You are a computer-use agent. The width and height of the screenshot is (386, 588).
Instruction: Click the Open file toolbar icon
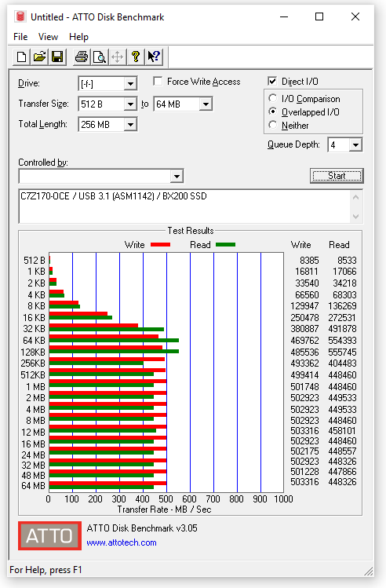(39, 57)
